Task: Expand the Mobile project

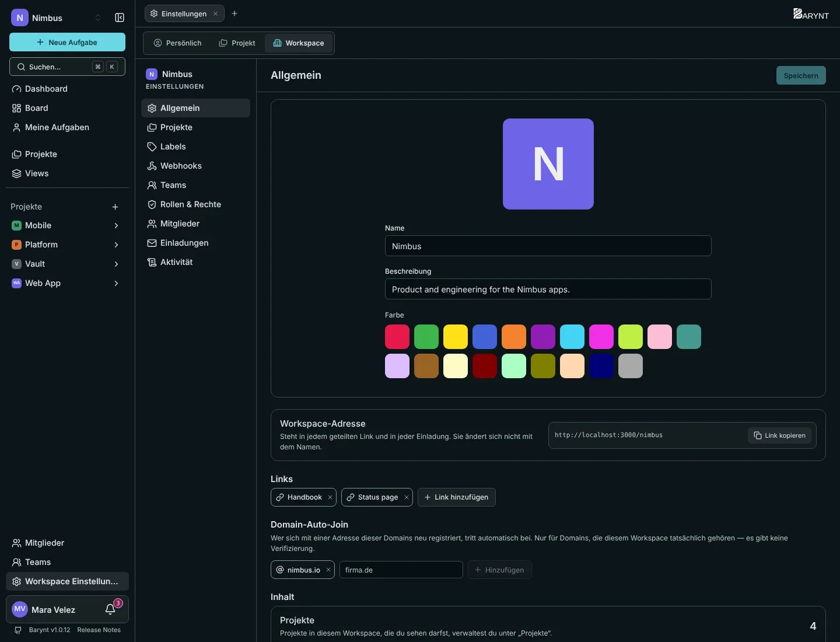Action: pyautogui.click(x=116, y=225)
